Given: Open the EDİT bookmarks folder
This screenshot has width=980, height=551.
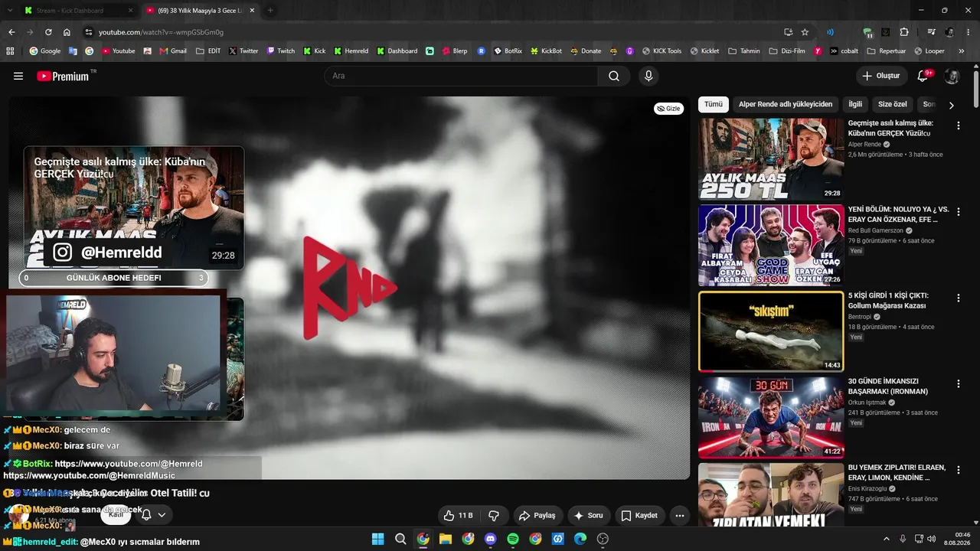Looking at the screenshot, I should pos(208,51).
